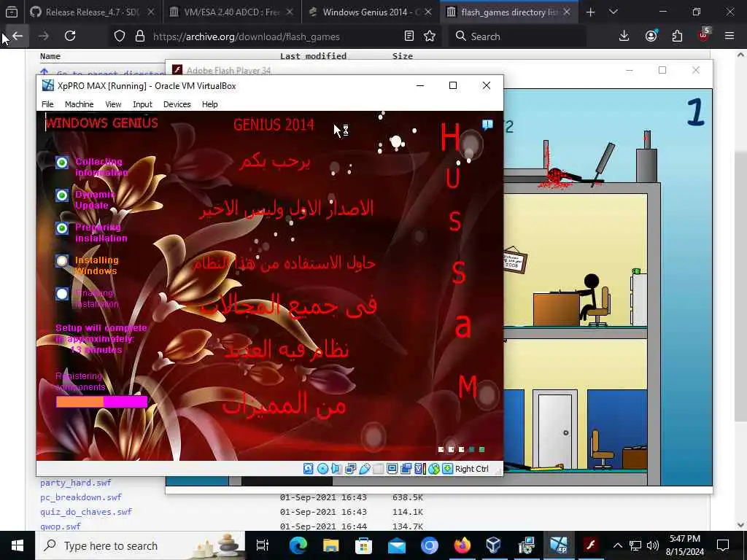Screen dimensions: 747x560
Task: Click the Preparing installation step radio
Action: (62, 228)
